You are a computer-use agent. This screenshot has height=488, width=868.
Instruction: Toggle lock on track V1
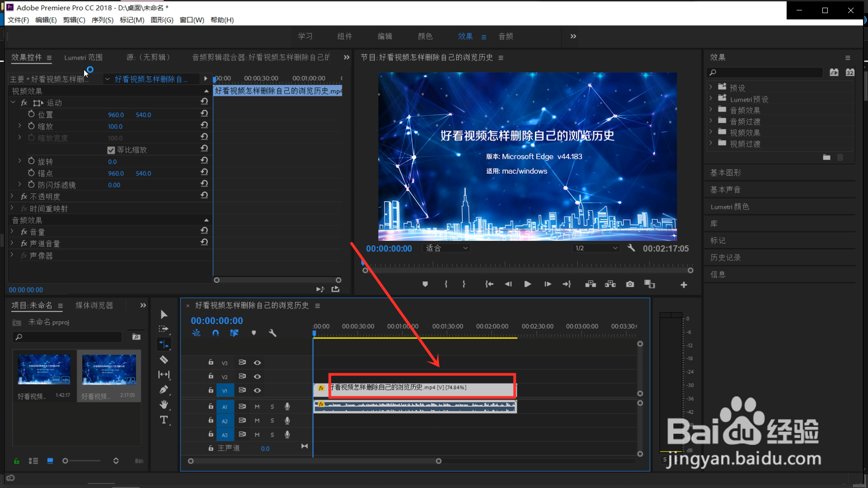(211, 390)
